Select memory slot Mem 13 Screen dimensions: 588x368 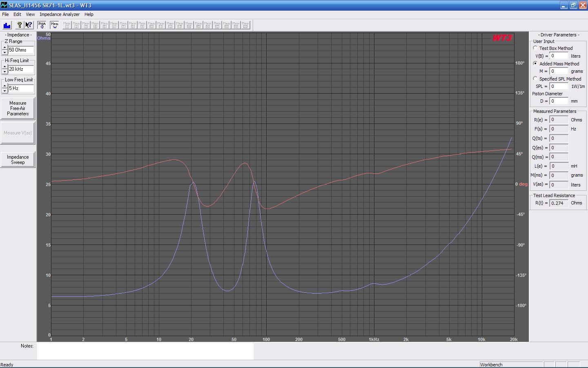[x=180, y=25]
